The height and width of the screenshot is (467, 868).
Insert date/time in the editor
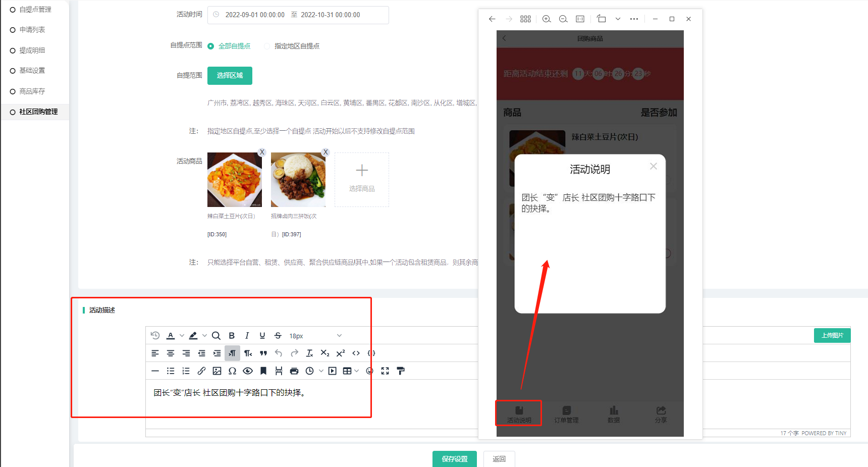309,371
